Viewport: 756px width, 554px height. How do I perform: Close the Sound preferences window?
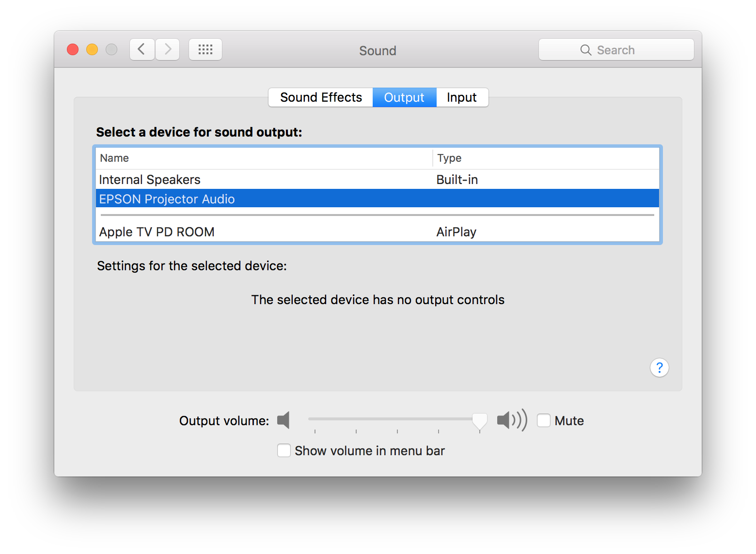[x=73, y=49]
